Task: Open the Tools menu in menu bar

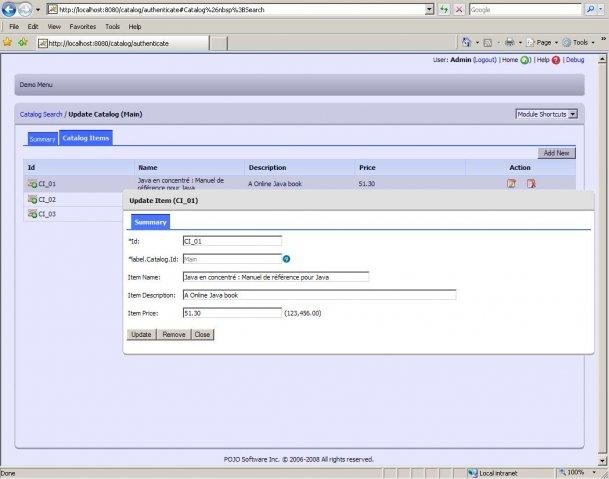Action: click(x=112, y=27)
